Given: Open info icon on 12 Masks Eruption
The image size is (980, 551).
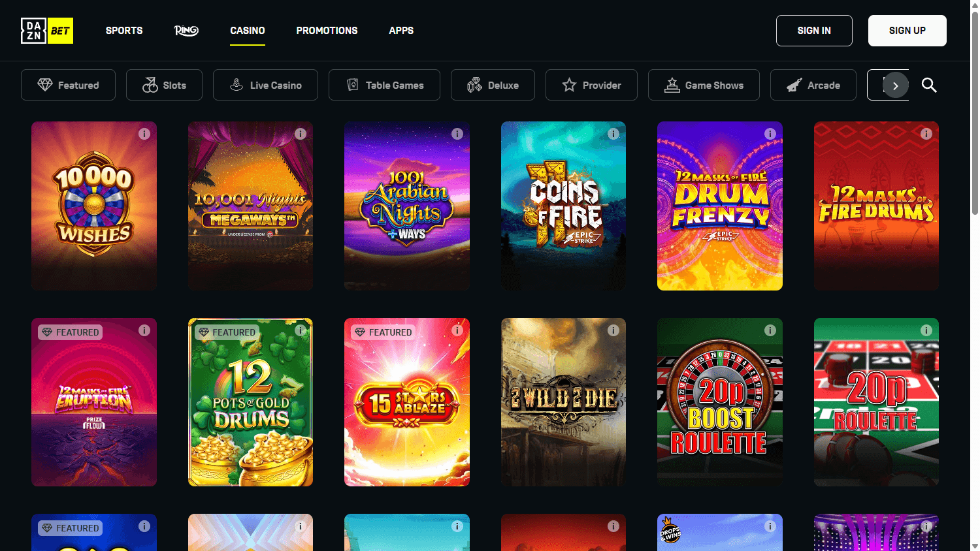Looking at the screenshot, I should pyautogui.click(x=144, y=330).
